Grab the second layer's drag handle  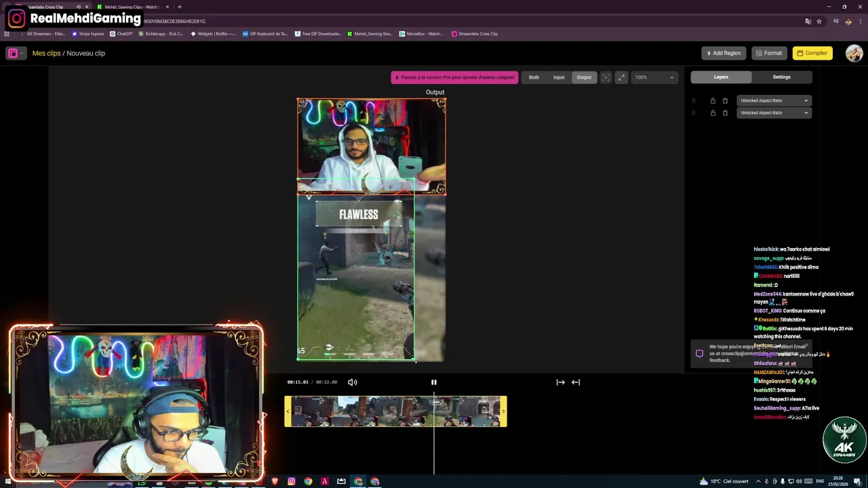tap(693, 113)
